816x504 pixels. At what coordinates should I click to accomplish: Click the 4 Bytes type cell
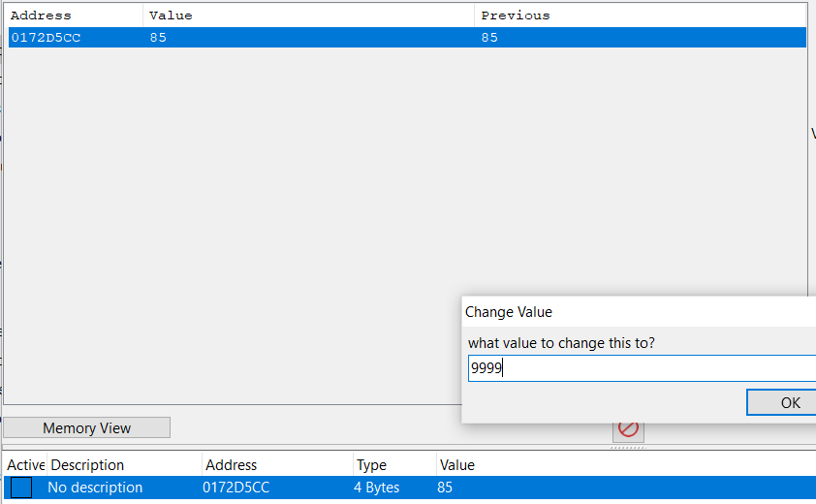coord(376,488)
